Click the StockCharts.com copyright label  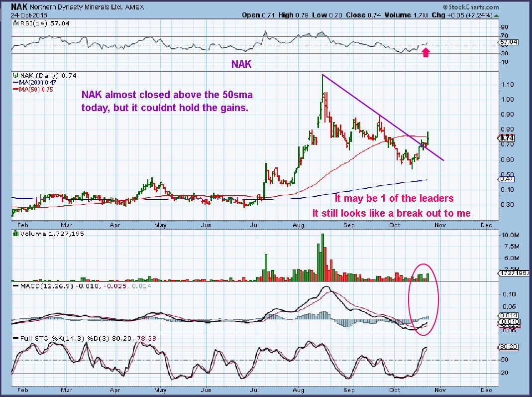(471, 7)
